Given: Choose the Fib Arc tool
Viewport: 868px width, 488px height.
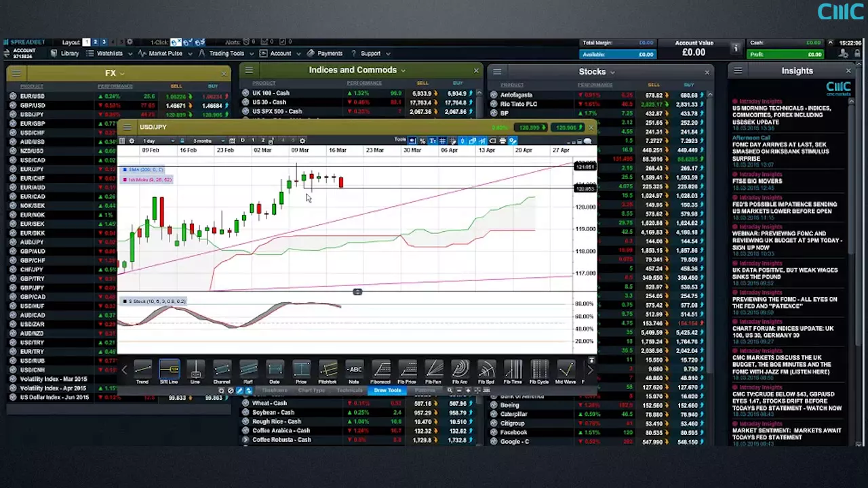Looking at the screenshot, I should (x=460, y=371).
